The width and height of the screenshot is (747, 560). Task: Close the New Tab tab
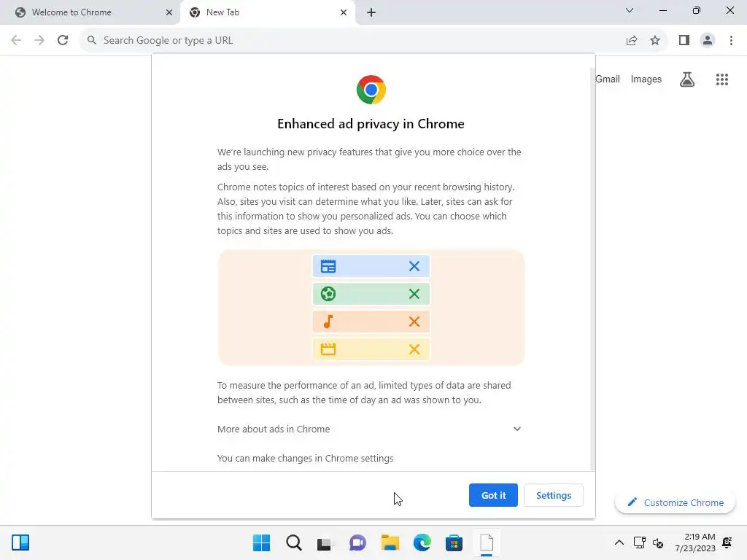[x=344, y=12]
